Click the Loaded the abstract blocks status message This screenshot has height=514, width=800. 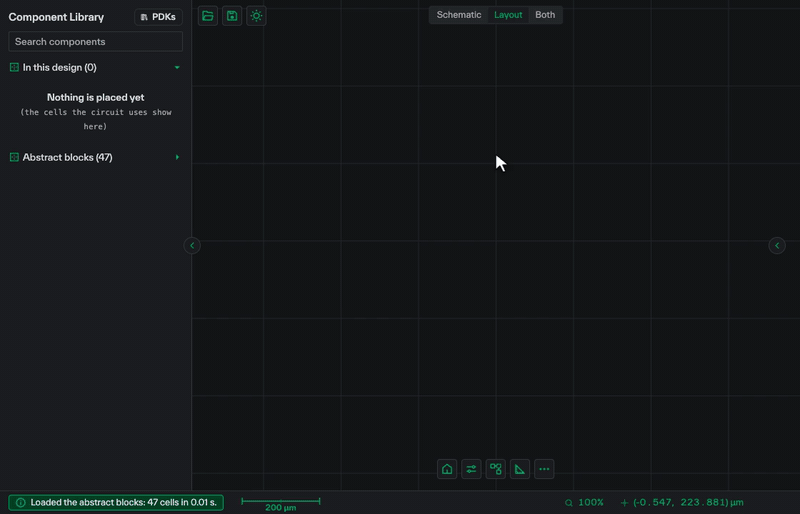pos(116,502)
